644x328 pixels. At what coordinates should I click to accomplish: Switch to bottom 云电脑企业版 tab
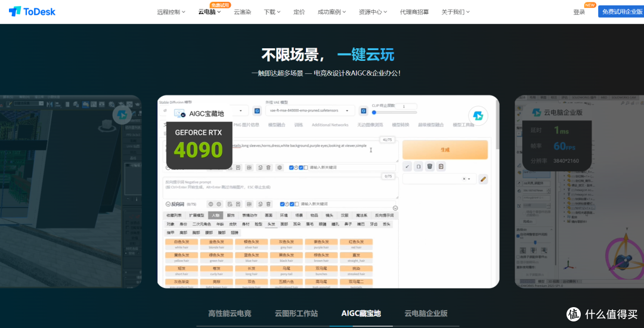[x=426, y=314]
